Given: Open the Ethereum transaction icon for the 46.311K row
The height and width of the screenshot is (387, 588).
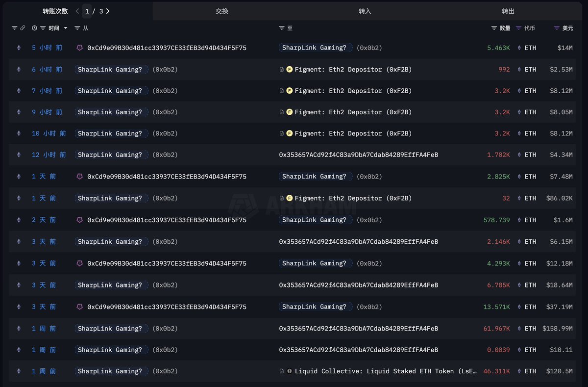Looking at the screenshot, I should coord(19,371).
